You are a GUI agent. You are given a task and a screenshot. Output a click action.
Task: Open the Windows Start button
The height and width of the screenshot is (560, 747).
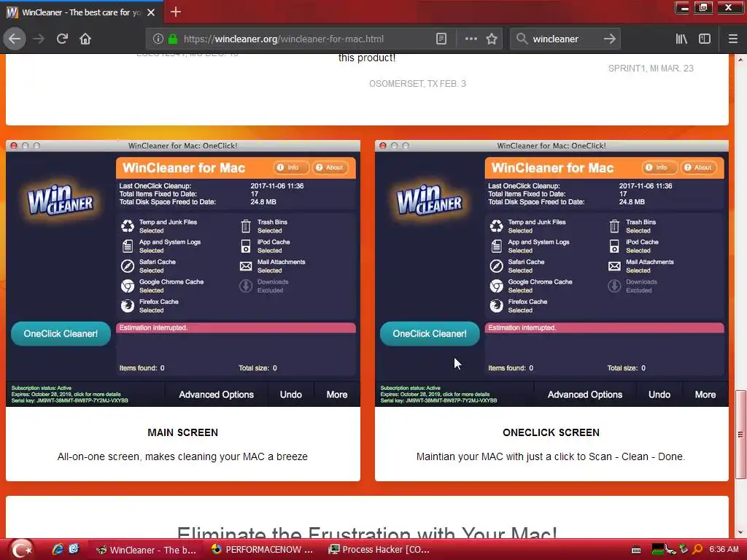tap(21, 549)
